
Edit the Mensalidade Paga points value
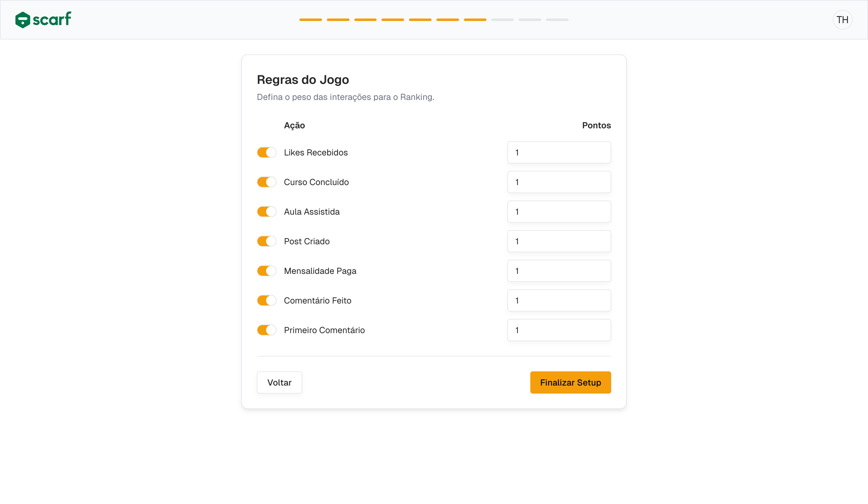(x=559, y=271)
